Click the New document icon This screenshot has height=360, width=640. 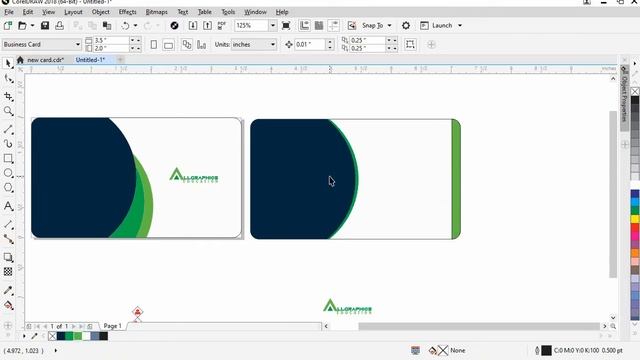(8, 25)
